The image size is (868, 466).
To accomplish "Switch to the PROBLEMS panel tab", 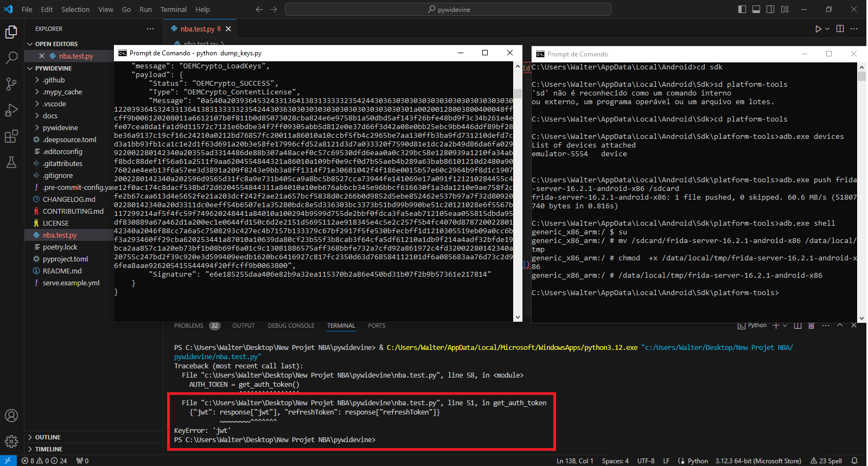I will click(189, 325).
